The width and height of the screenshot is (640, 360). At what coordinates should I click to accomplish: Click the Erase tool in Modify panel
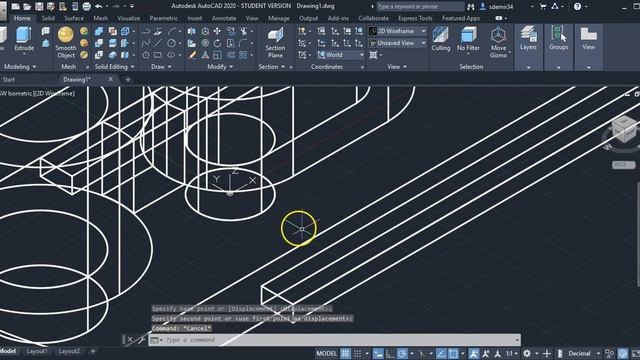(x=192, y=55)
